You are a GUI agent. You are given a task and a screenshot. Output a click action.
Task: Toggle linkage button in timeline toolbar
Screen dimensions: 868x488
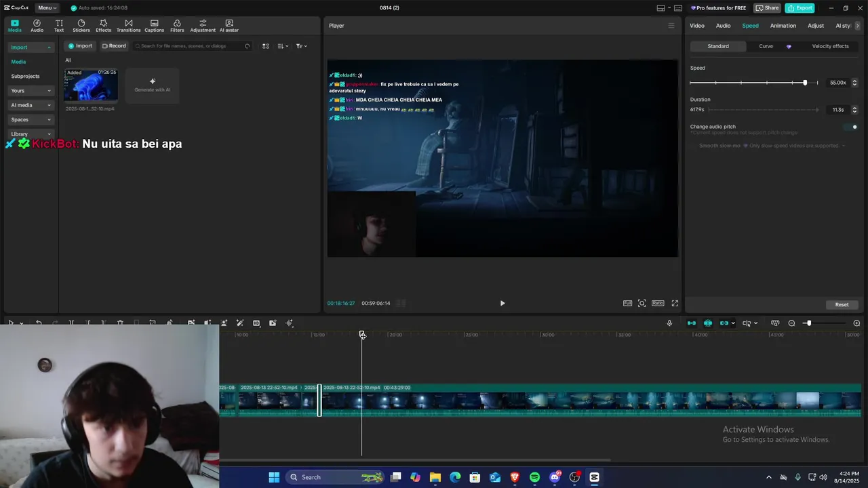(724, 323)
